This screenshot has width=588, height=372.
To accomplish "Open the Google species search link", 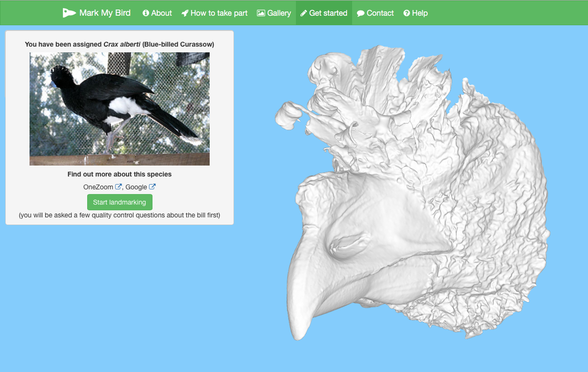I will point(141,187).
